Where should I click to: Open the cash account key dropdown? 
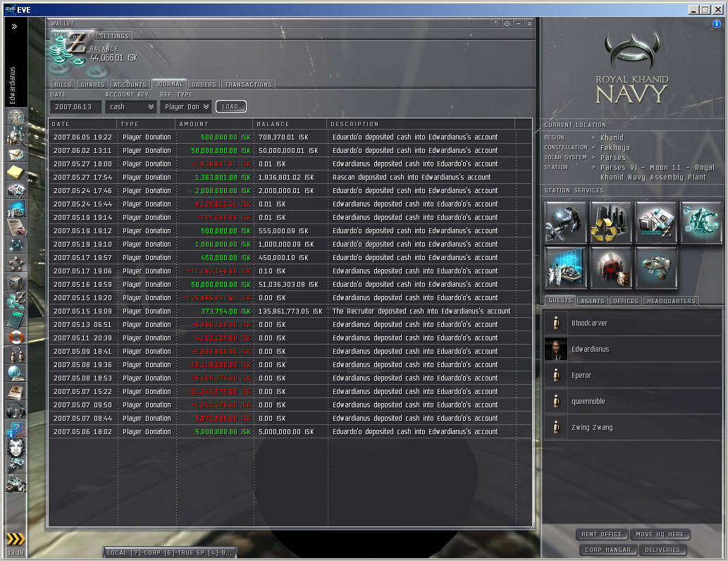click(132, 107)
